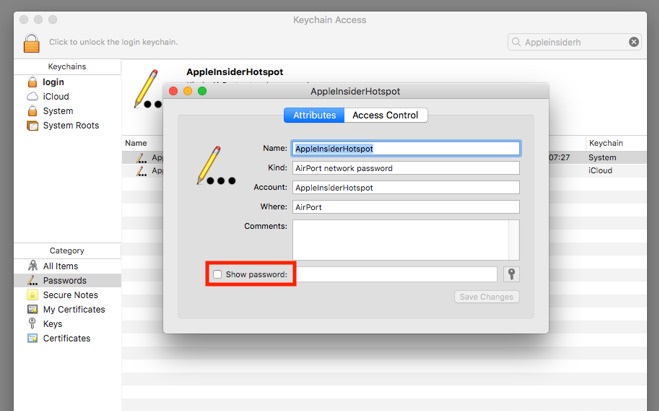The height and width of the screenshot is (411, 659).
Task: Select the iCloud keychain in sidebar
Action: click(56, 96)
